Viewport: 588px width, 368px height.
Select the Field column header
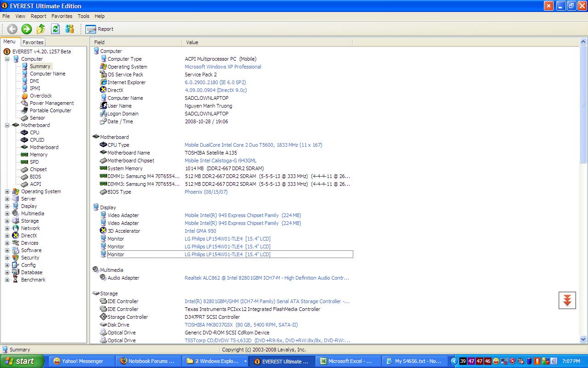click(x=136, y=42)
